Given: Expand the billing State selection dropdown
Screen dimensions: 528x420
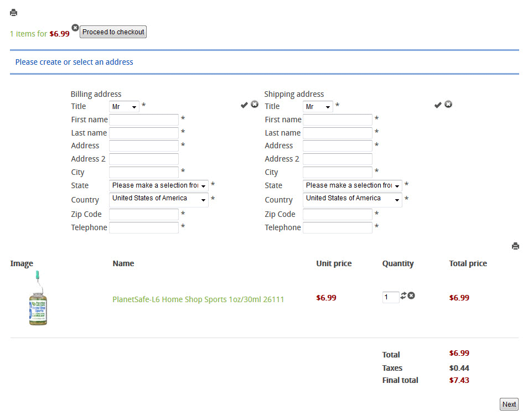Looking at the screenshot, I should tap(158, 185).
